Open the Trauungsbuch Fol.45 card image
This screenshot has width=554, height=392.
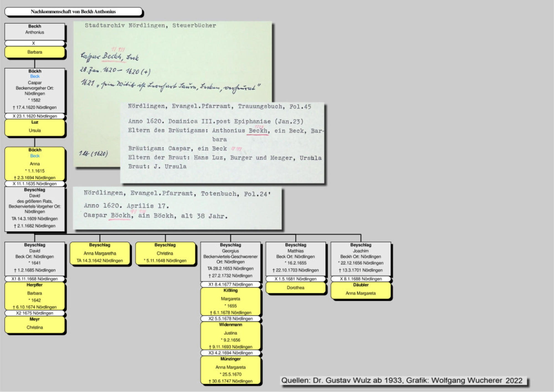222,143
